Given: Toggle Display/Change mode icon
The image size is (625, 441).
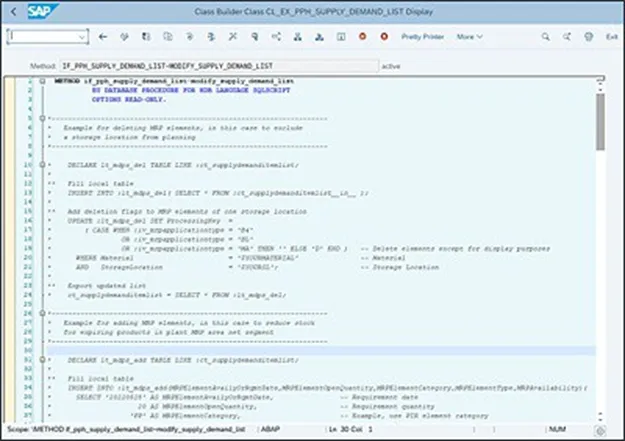Looking at the screenshot, I should click(x=124, y=37).
